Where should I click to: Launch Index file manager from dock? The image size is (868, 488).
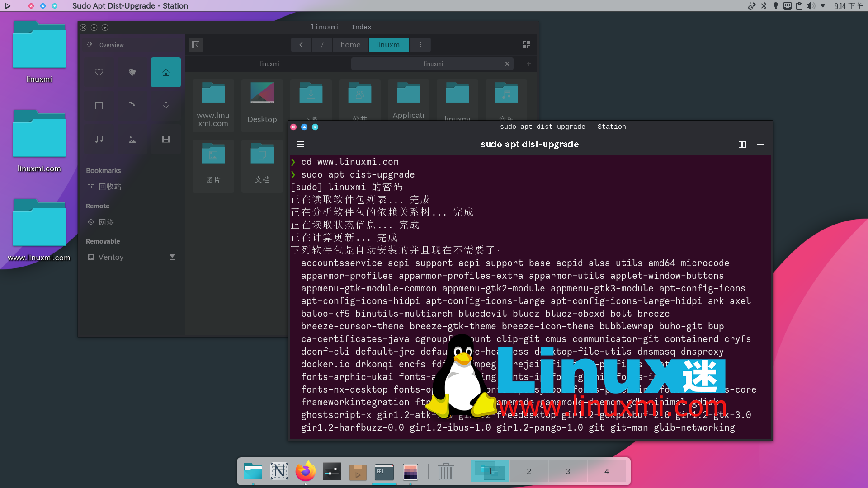coord(253,472)
